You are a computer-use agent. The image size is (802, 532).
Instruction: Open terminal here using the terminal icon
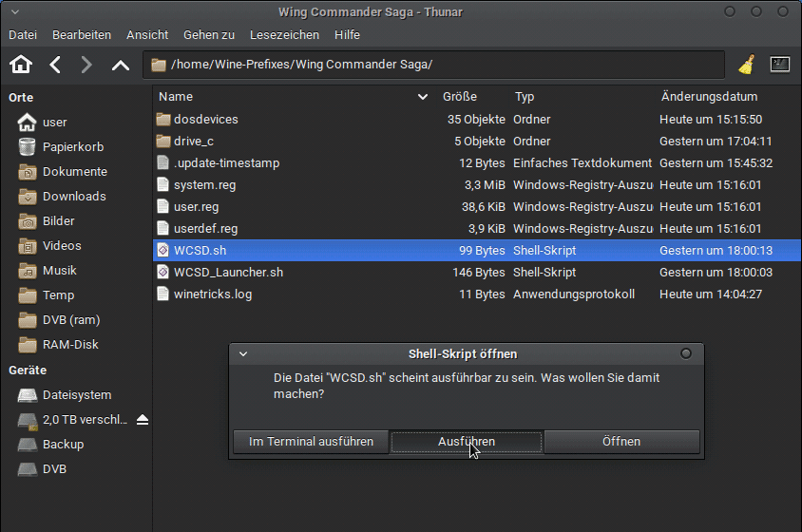[779, 65]
